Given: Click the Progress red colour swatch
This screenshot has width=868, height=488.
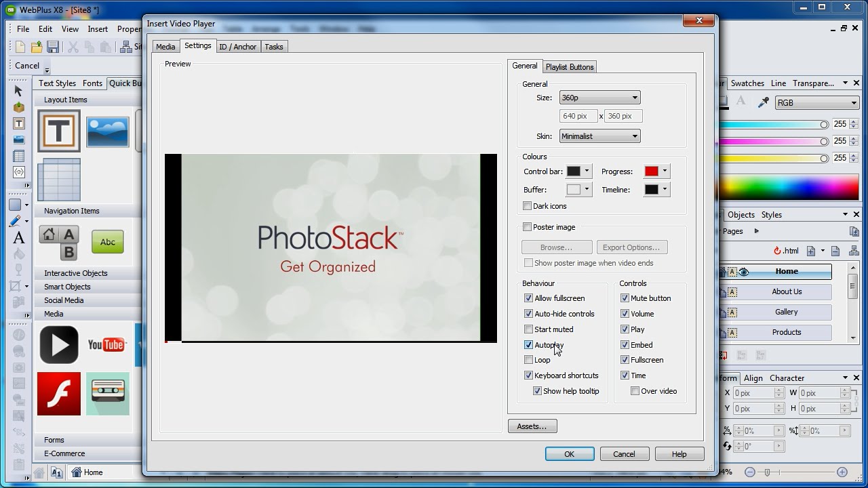Looking at the screenshot, I should [x=652, y=171].
